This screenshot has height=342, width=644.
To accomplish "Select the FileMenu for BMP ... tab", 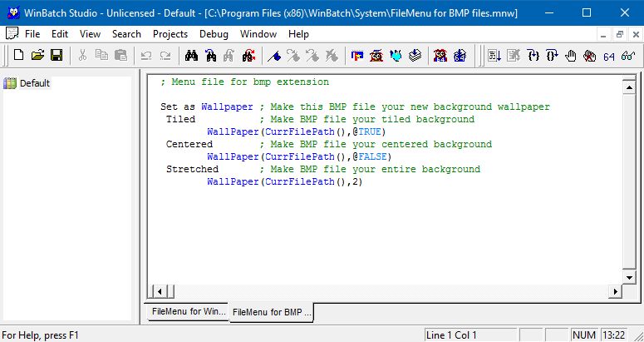I will point(272,312).
